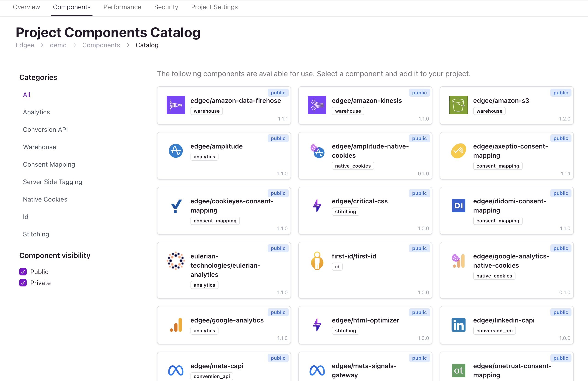Uncheck the Public visibility checkbox
The width and height of the screenshot is (588, 381).
tap(23, 271)
